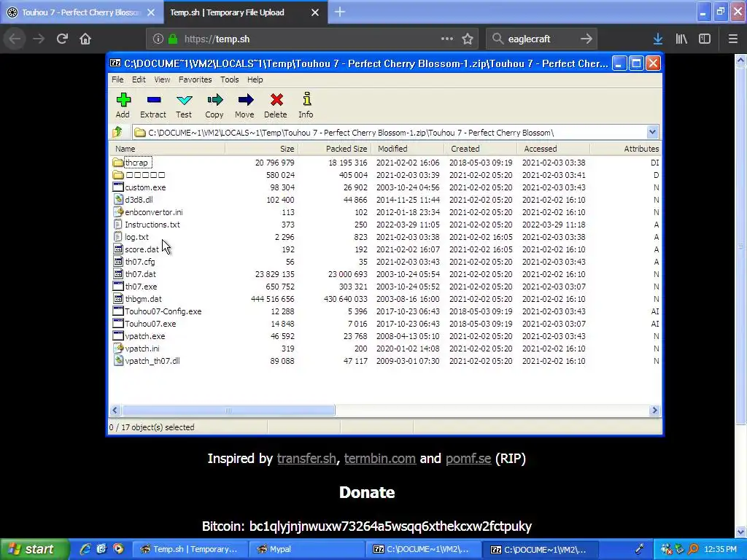Screen dimensions: 747x560
Task: Open the browser Downloads arrow icon
Action: click(657, 39)
